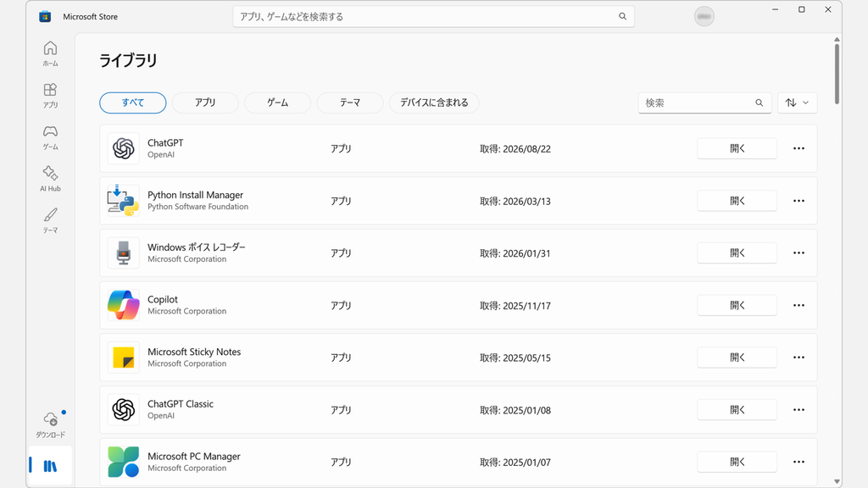868x488 pixels.
Task: Click the Copilot app name text
Action: 163,299
